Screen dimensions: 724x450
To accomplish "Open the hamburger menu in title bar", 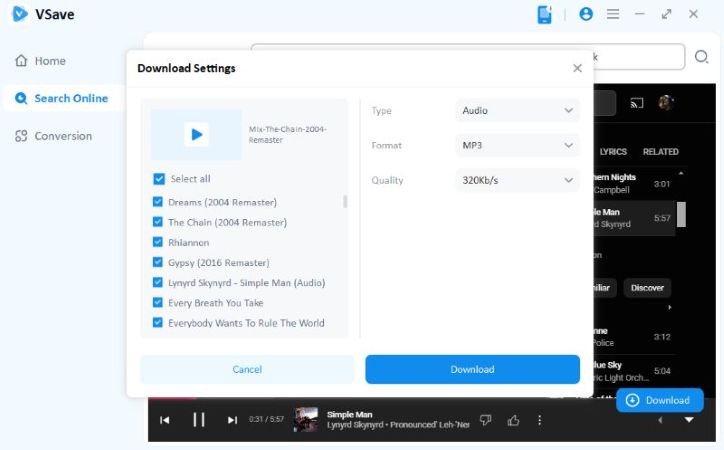I will 613,14.
